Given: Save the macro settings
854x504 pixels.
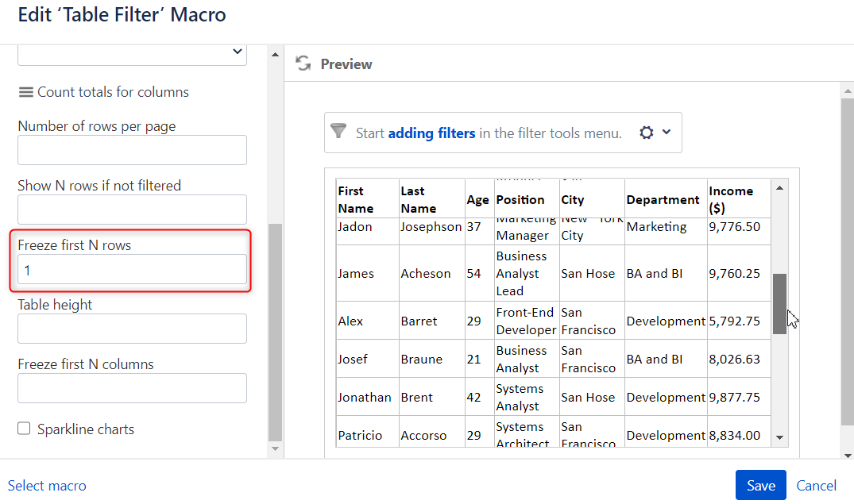Looking at the screenshot, I should click(760, 485).
